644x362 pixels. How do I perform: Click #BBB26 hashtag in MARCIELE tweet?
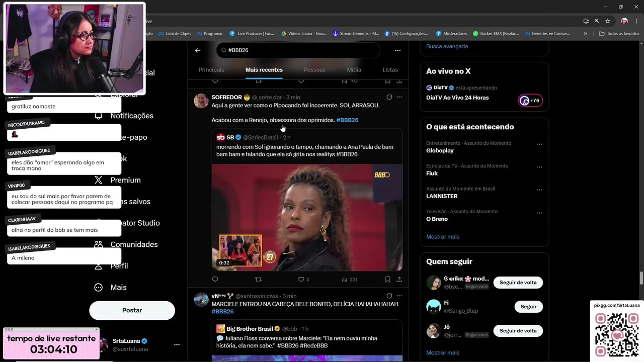[x=223, y=312]
